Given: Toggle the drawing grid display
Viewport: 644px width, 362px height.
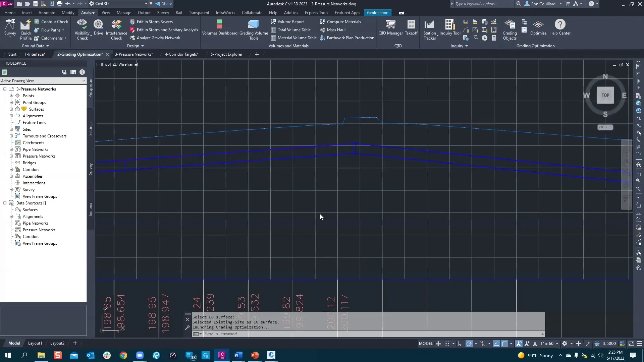Looking at the screenshot, I should (x=438, y=344).
